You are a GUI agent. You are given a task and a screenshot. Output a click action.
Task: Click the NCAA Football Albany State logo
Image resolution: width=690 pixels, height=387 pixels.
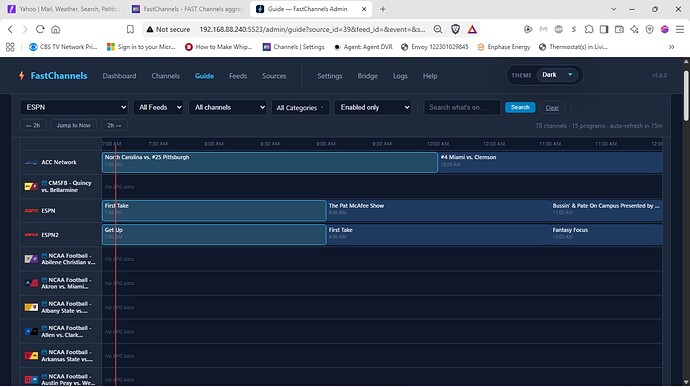point(31,307)
